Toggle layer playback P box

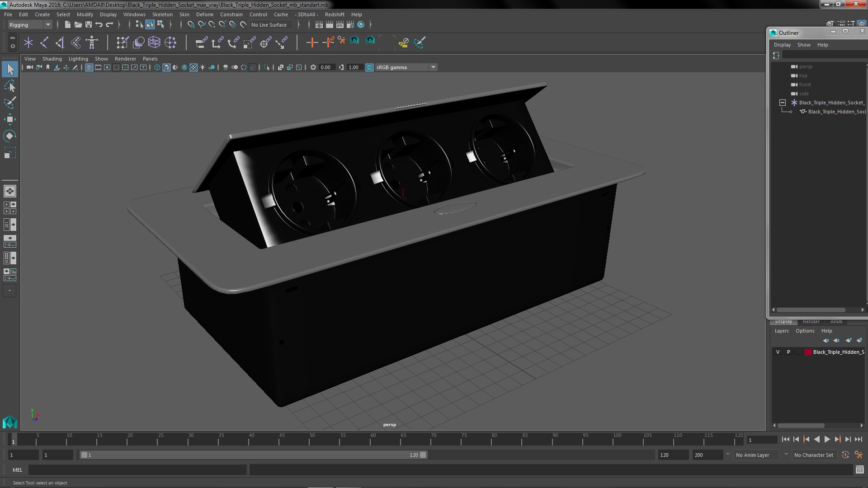tap(788, 352)
